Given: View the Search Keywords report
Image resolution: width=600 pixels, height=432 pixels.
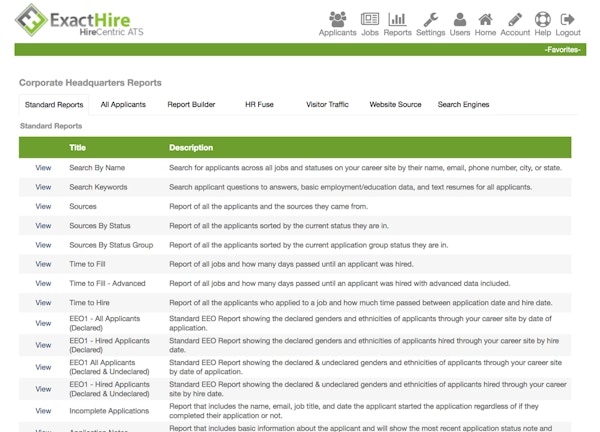Looking at the screenshot, I should click(43, 187).
